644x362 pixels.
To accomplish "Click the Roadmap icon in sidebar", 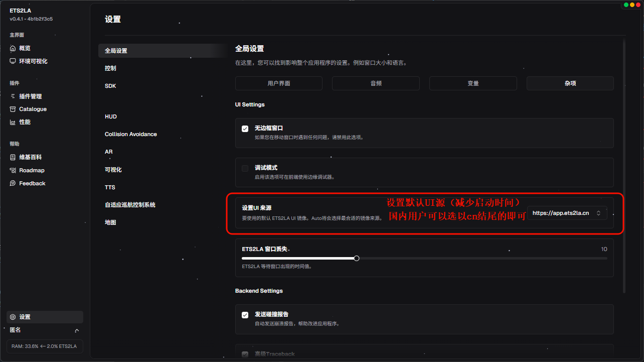I will tap(13, 170).
